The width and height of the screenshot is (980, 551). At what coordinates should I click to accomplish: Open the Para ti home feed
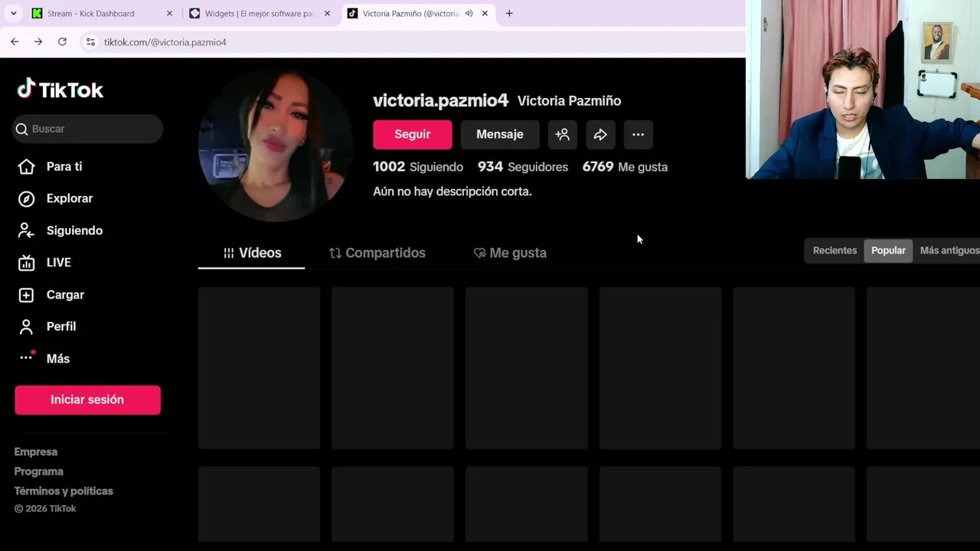pos(50,167)
